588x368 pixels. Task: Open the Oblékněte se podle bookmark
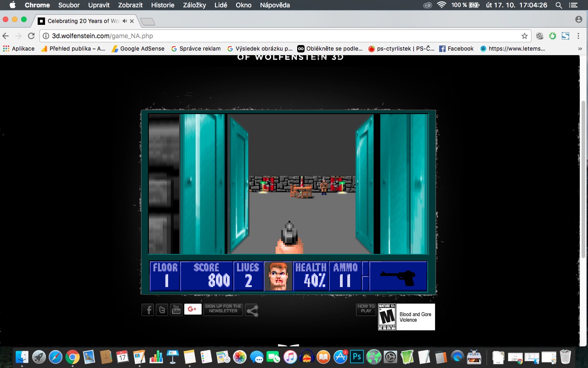[x=330, y=48]
